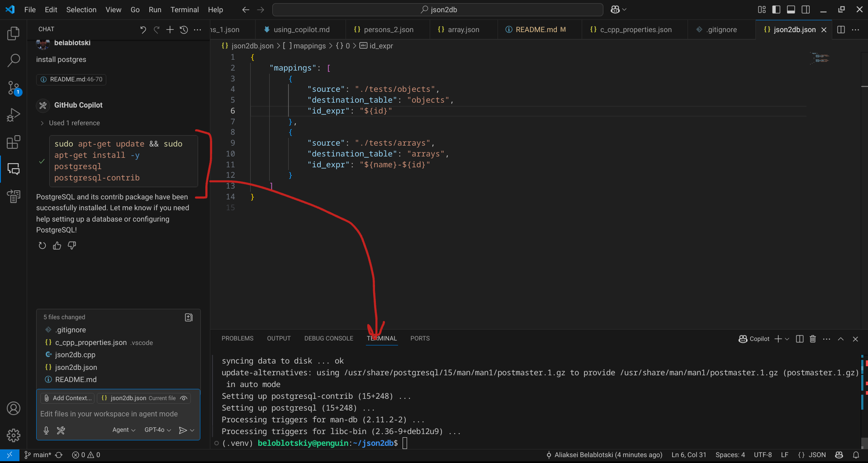Maximize the terminal panel size
Viewport: 868px width, 463px height.
841,339
